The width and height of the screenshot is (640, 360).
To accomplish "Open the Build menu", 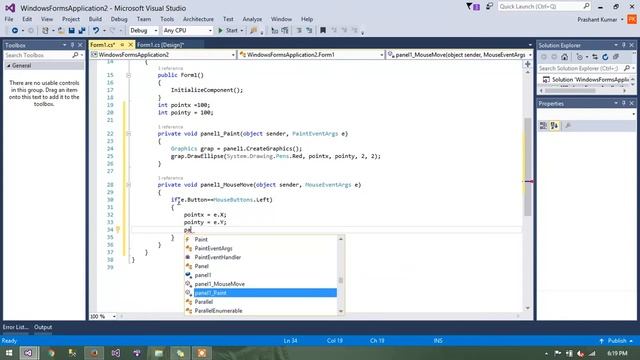I will pyautogui.click(x=95, y=19).
